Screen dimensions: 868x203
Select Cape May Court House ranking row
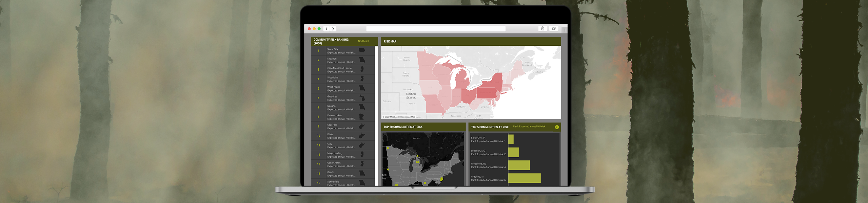click(x=341, y=70)
